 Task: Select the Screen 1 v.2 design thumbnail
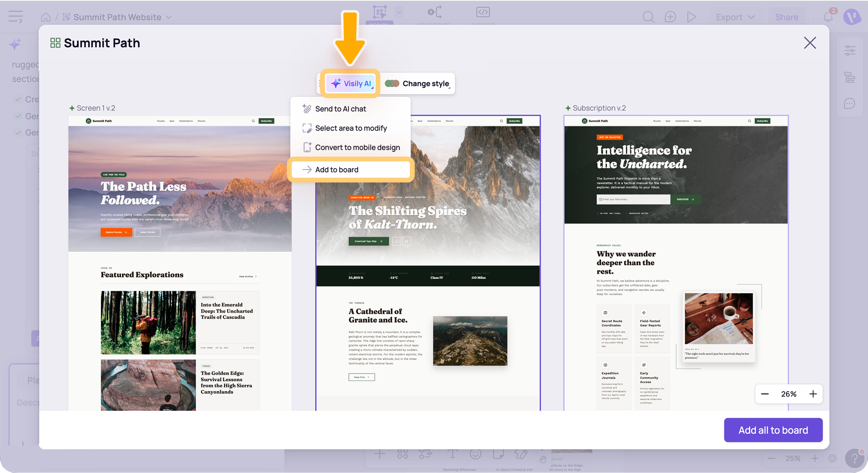click(180, 263)
